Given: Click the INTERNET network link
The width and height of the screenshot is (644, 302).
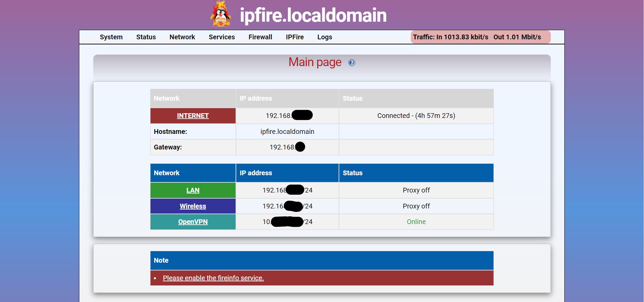Looking at the screenshot, I should (x=193, y=116).
